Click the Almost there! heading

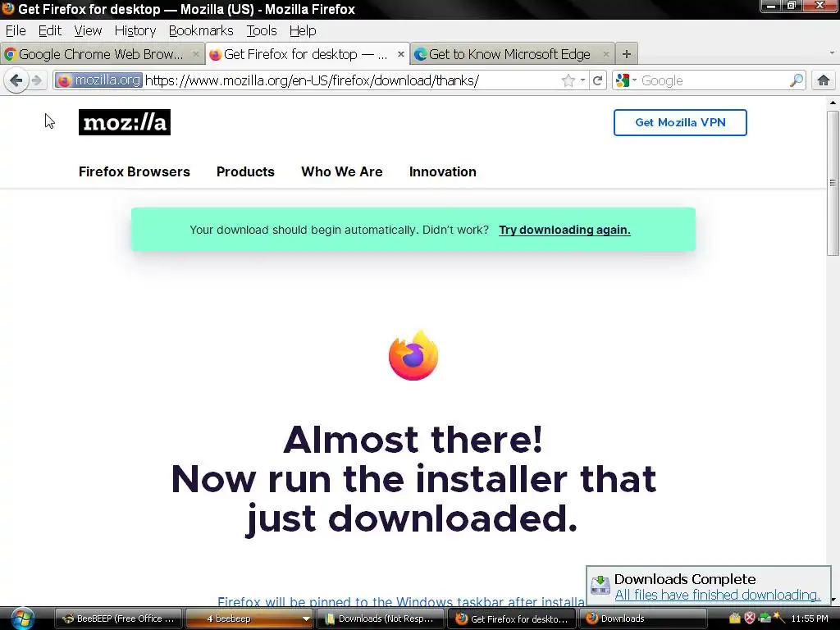tap(413, 440)
